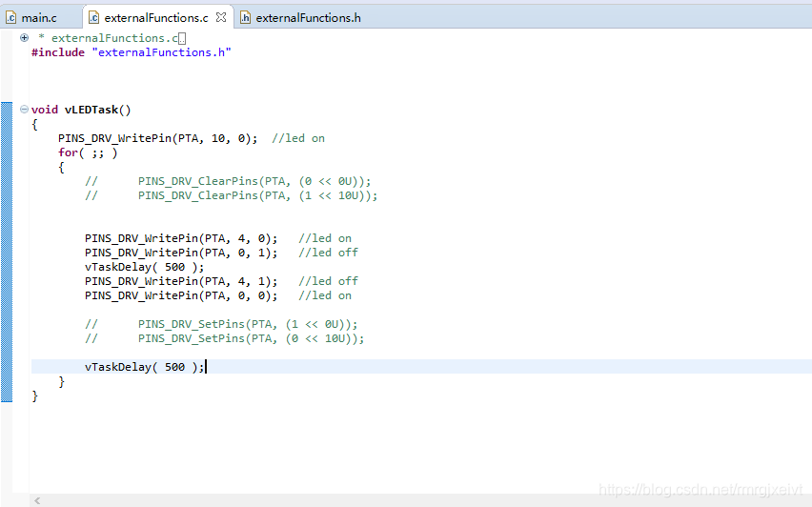Screen dimensions: 812x507
Task: Click the folded comment ellipsis marker box
Action: [x=182, y=39]
